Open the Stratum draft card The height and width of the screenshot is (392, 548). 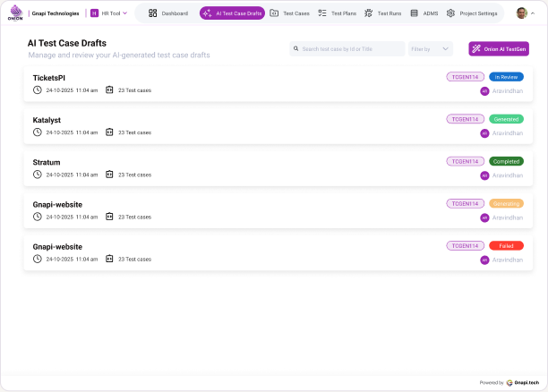click(278, 168)
